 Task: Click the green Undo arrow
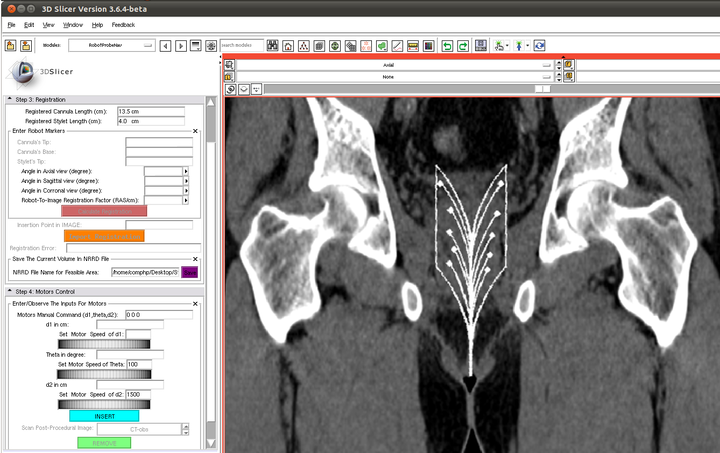[x=447, y=46]
